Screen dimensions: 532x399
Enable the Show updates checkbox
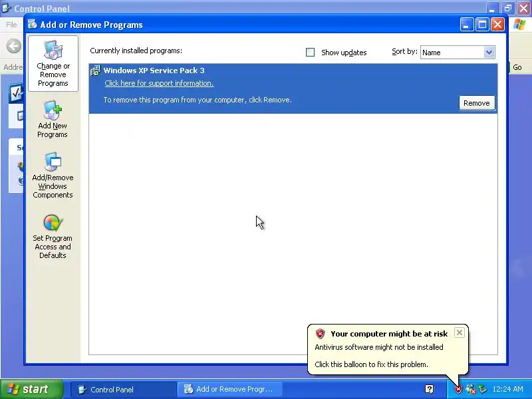pyautogui.click(x=310, y=53)
